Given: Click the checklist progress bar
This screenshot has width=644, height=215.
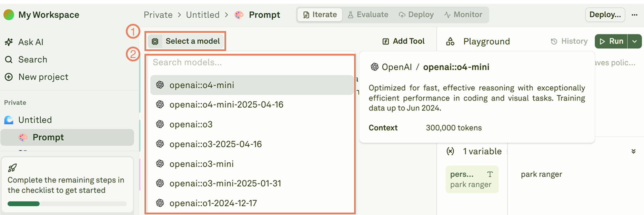Looking at the screenshot, I should pyautogui.click(x=67, y=204).
